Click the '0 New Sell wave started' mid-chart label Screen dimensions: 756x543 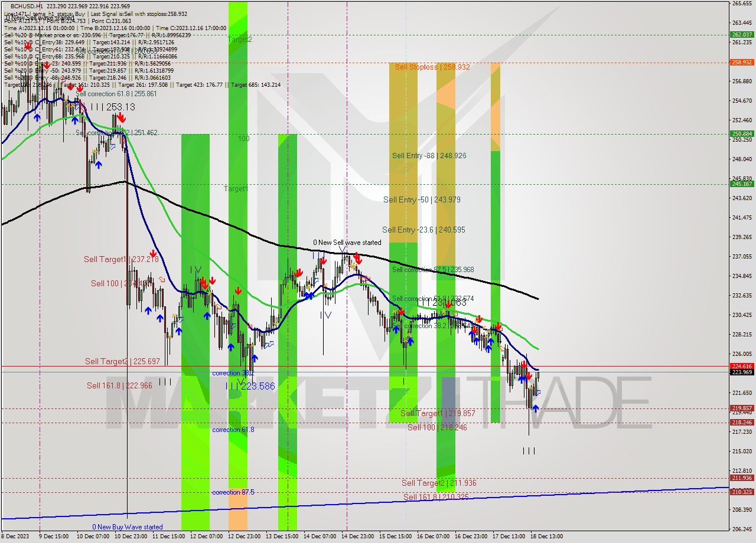pyautogui.click(x=347, y=243)
